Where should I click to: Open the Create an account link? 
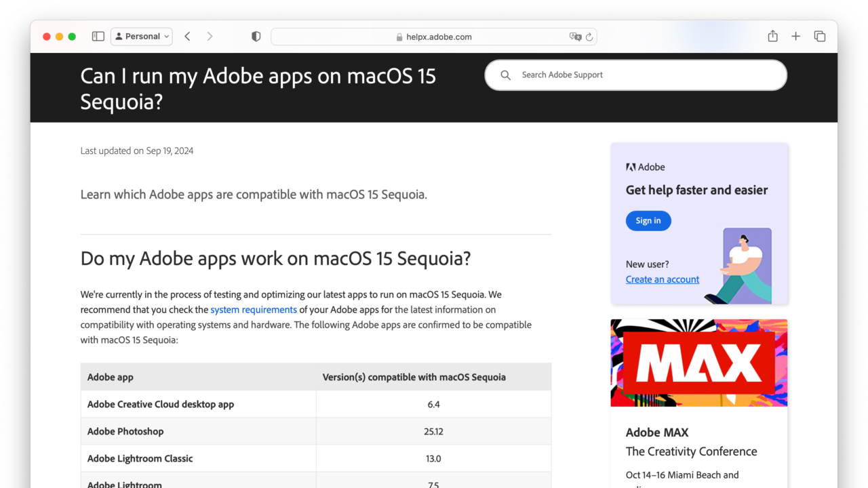[663, 279]
